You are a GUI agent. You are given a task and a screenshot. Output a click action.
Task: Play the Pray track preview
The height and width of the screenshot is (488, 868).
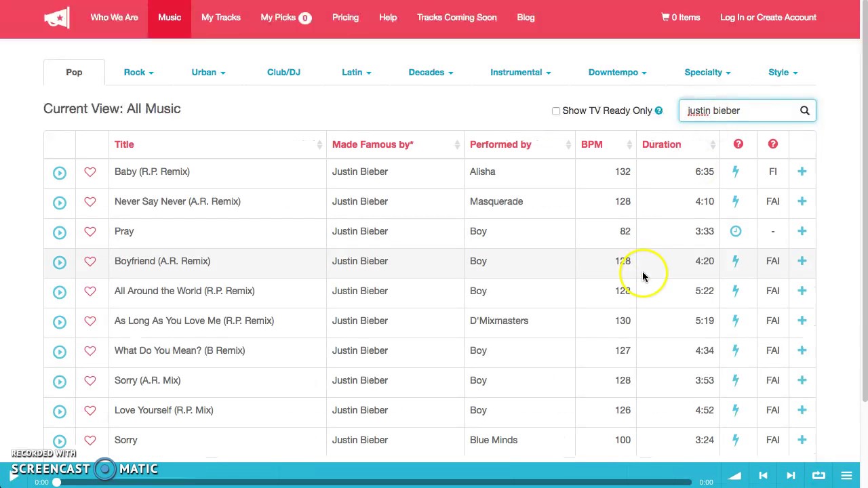point(60,232)
